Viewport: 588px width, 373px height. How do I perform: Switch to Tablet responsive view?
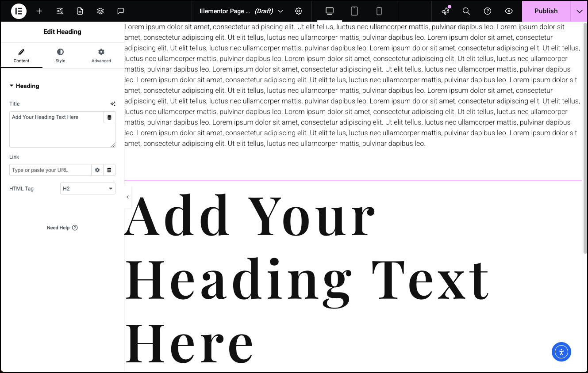[354, 11]
